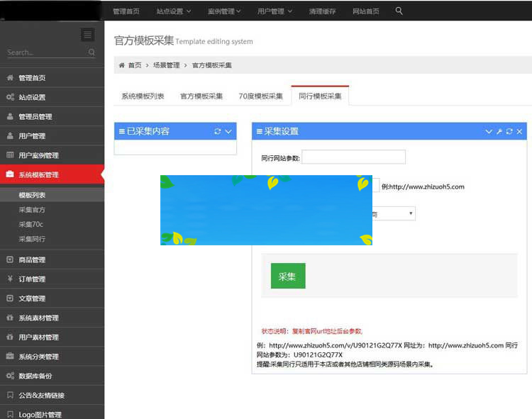Refresh the 采集设置 panel

(x=509, y=132)
